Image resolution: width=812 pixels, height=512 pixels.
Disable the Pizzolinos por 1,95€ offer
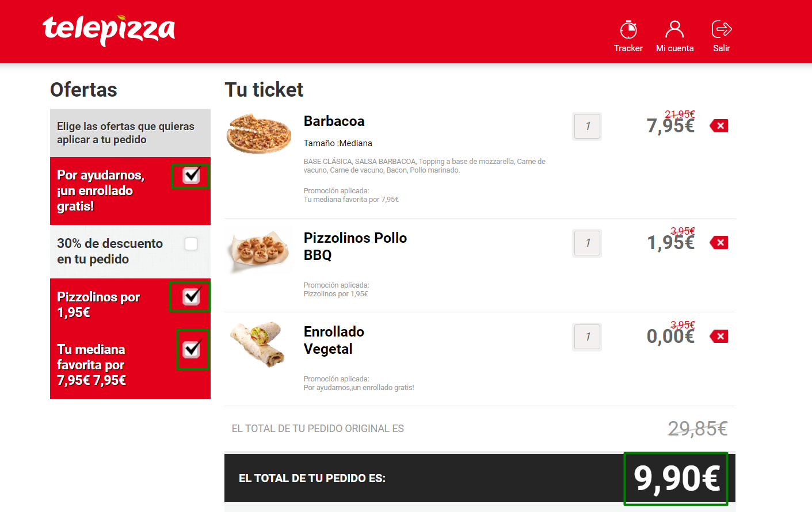tap(190, 296)
